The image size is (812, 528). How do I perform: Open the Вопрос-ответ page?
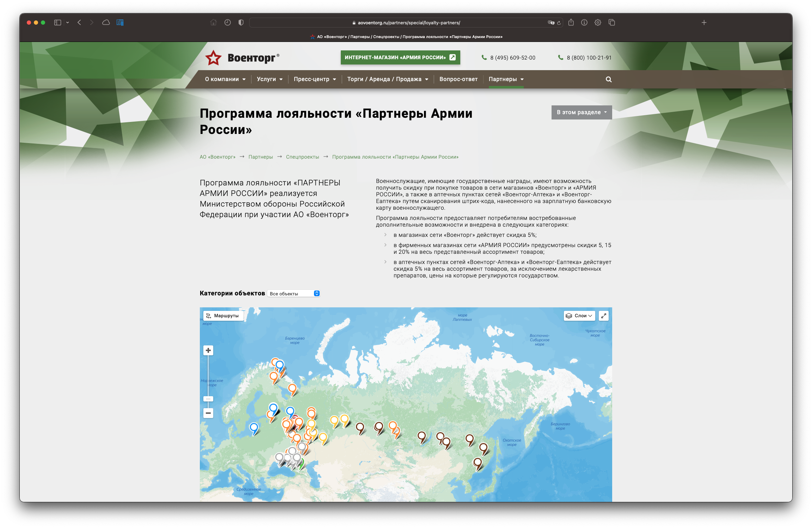pos(459,79)
